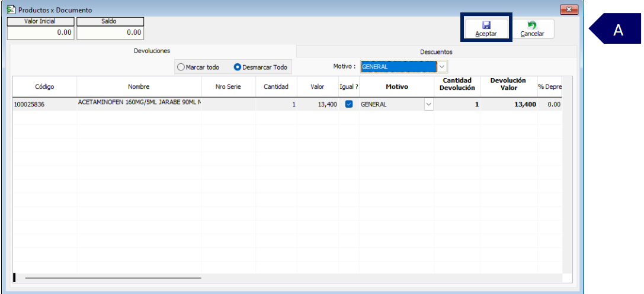Viewport: 644px width, 294px height.
Task: Expand the top Motivo GENERAL dropdown arrow
Action: click(x=442, y=66)
